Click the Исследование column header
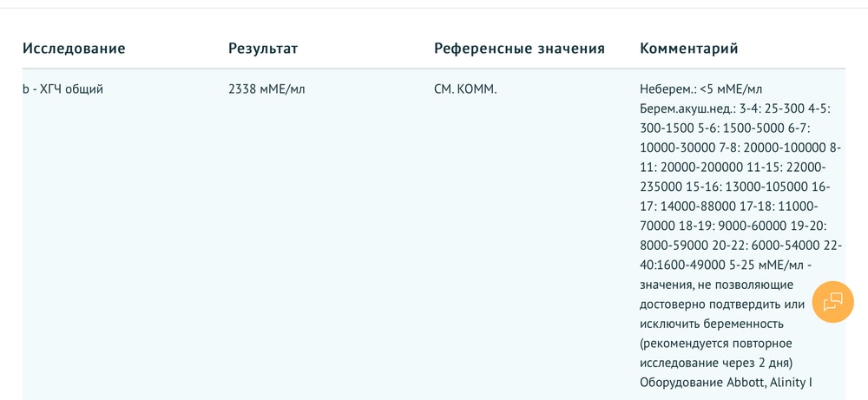868x400 pixels. tap(74, 49)
